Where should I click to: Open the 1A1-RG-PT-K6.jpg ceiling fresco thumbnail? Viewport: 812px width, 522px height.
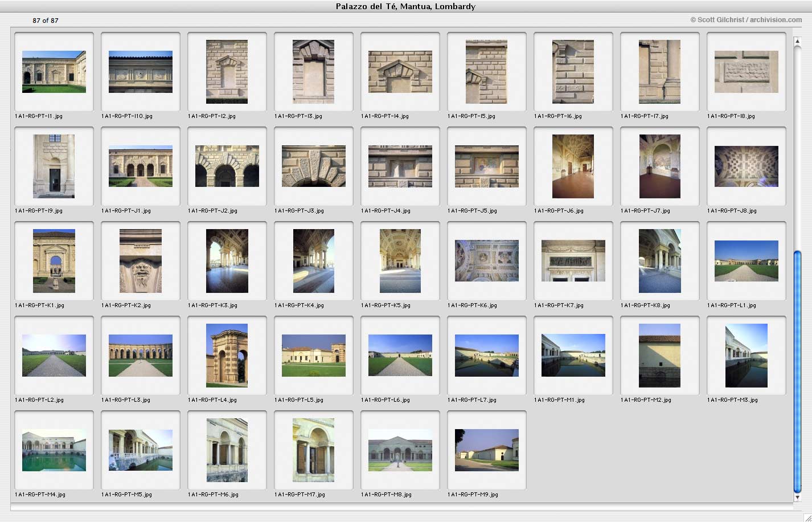click(487, 261)
